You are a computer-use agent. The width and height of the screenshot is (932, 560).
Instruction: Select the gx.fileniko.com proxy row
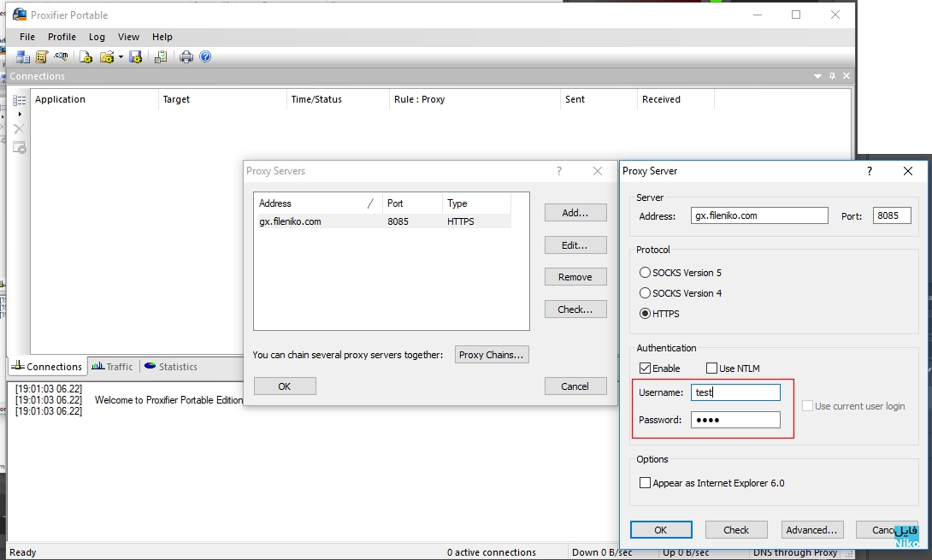point(384,221)
